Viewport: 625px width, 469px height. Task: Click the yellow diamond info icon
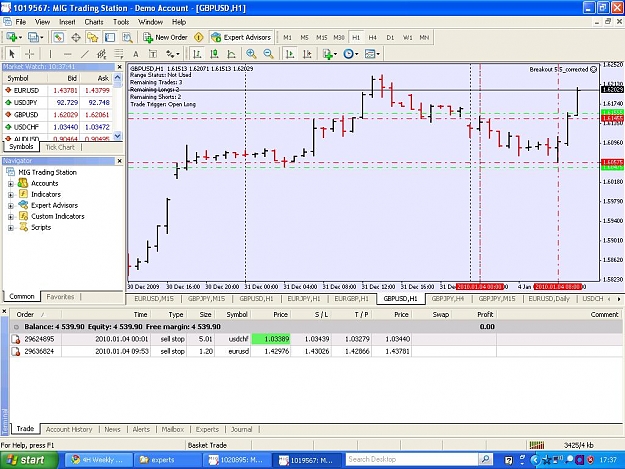click(x=199, y=37)
